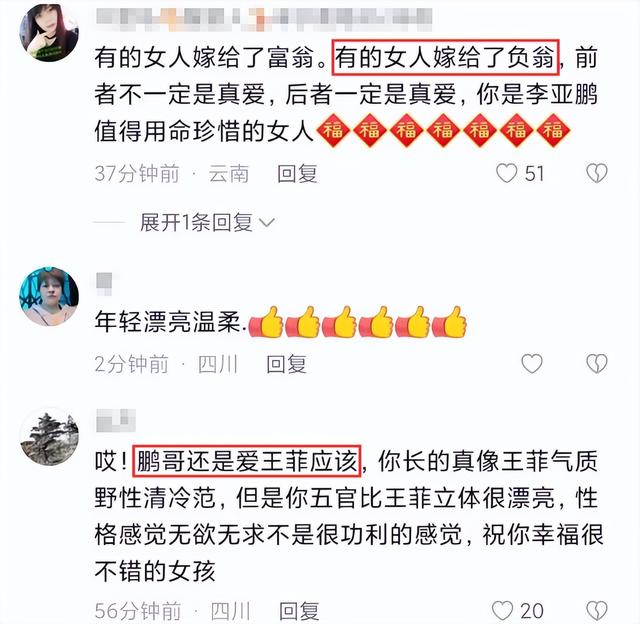640x624 pixels.
Task: Reply to the 37分钟前 Yunnan comment
Action: pyautogui.click(x=298, y=174)
